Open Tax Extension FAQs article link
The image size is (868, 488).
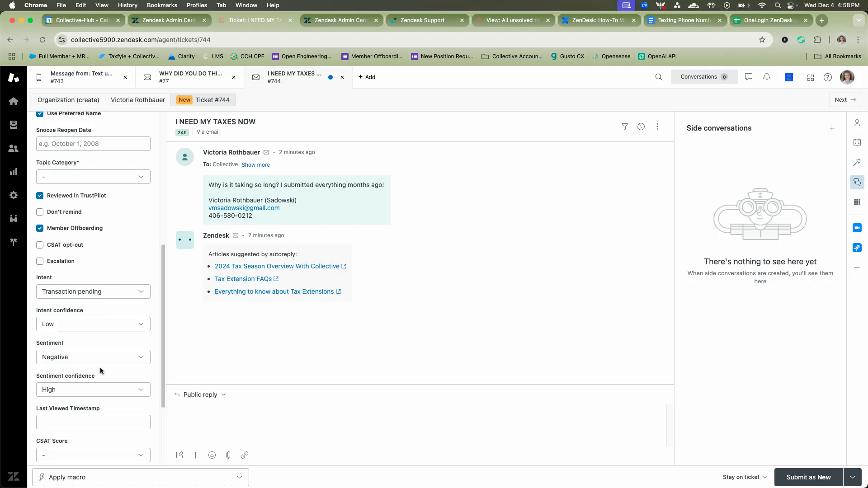coord(243,279)
